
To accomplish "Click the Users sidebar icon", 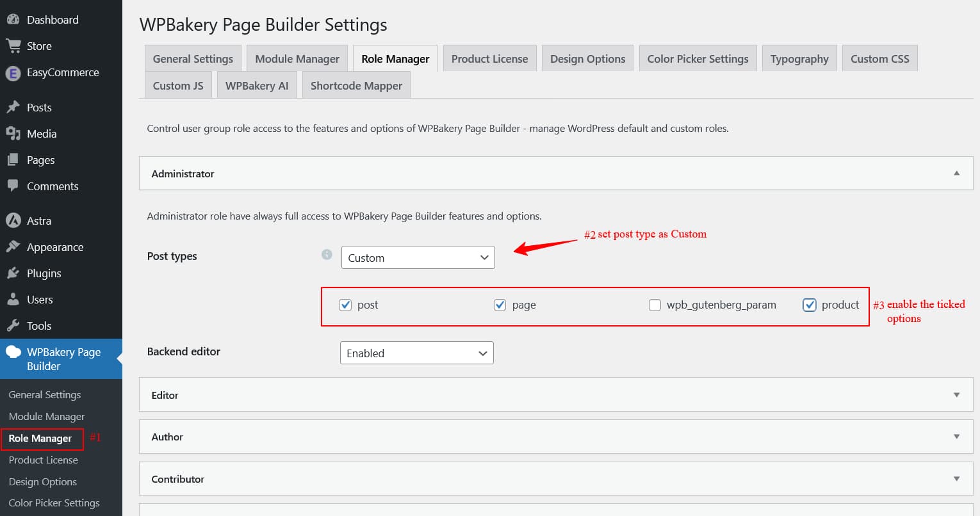I will point(14,299).
